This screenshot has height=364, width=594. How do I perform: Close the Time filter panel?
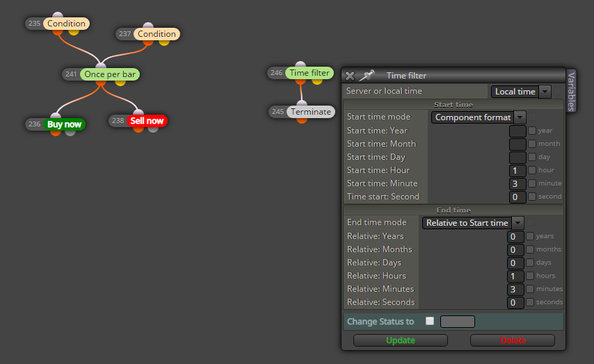point(350,76)
